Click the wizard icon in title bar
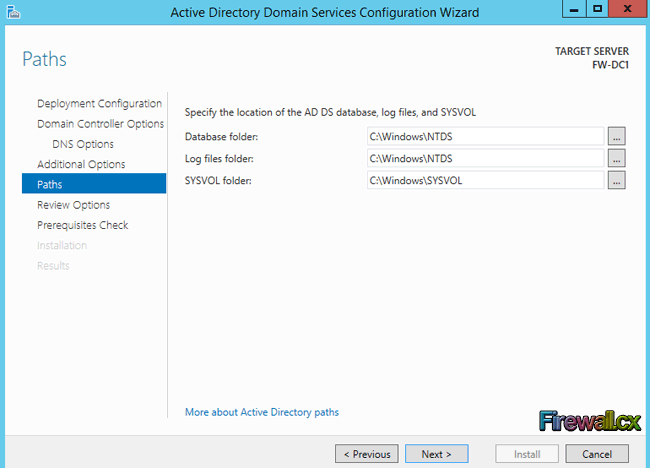 (13, 12)
